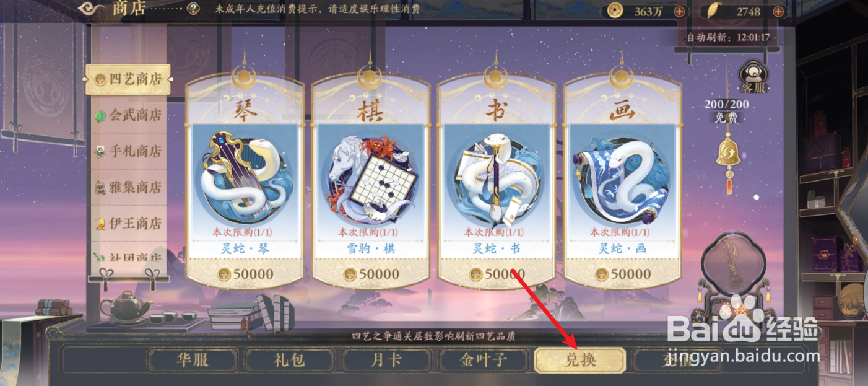Open the help question mark next to 商店
Image resolution: width=868 pixels, height=386 pixels.
[194, 9]
